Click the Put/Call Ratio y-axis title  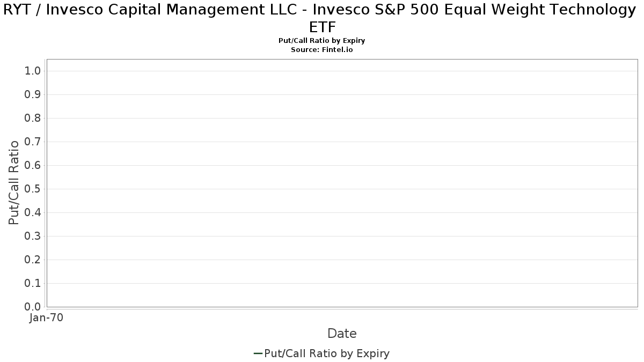point(14,182)
